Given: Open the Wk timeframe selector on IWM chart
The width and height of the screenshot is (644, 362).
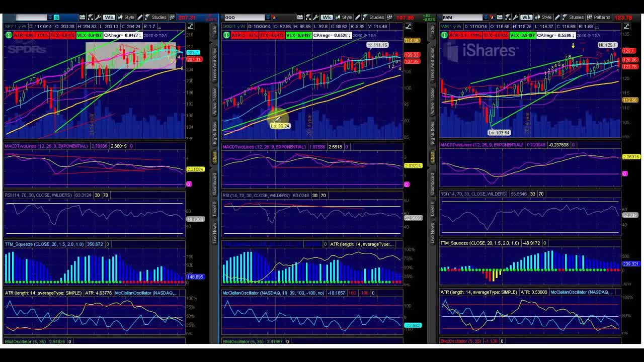Looking at the screenshot, I should (x=526, y=17).
